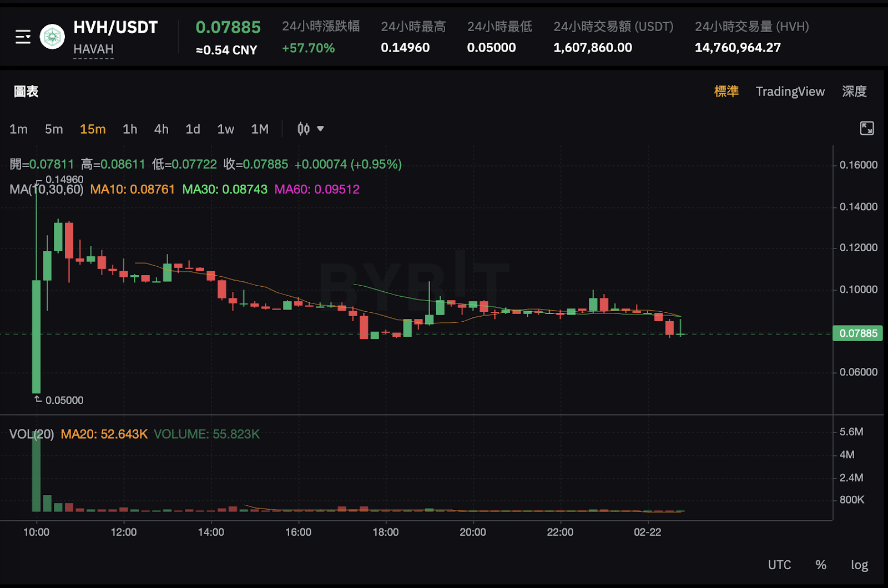Click the fullscreen expand chart icon
This screenshot has width=888, height=588.
coord(866,128)
